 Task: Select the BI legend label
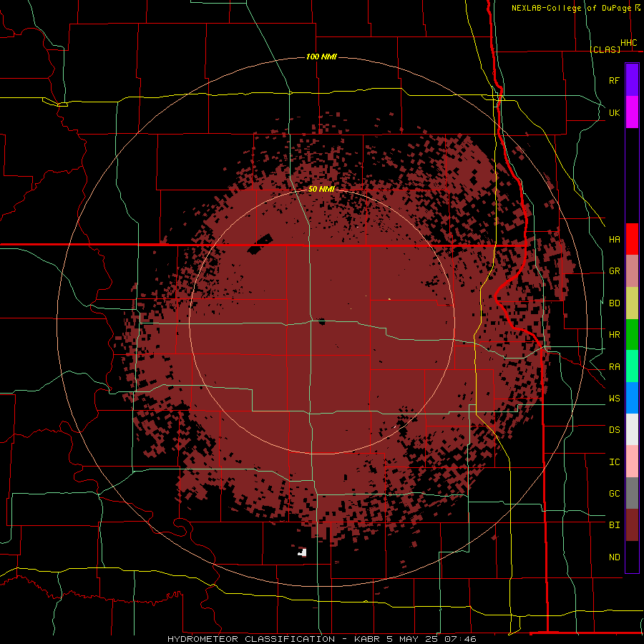[x=614, y=525]
